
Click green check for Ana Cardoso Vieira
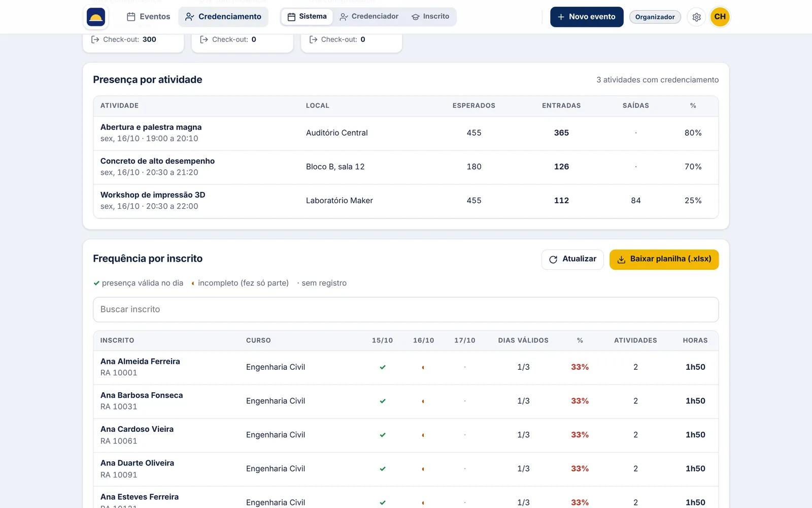383,435
